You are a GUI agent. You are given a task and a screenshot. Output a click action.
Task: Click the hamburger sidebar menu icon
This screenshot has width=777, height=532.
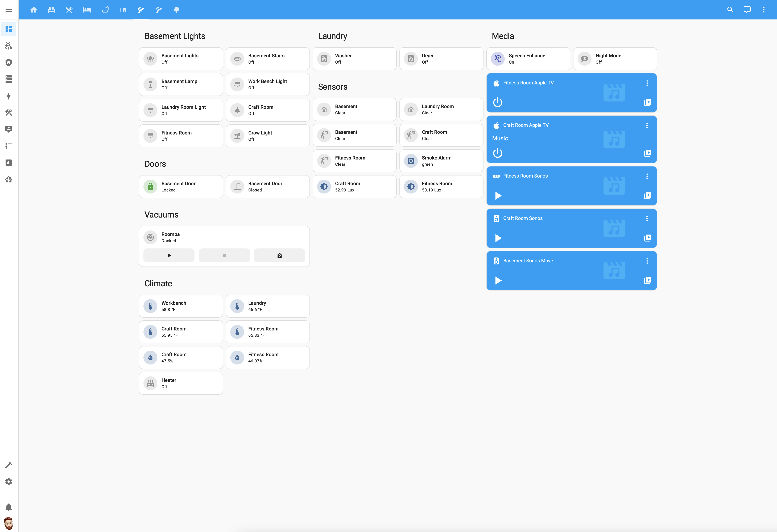tap(9, 10)
